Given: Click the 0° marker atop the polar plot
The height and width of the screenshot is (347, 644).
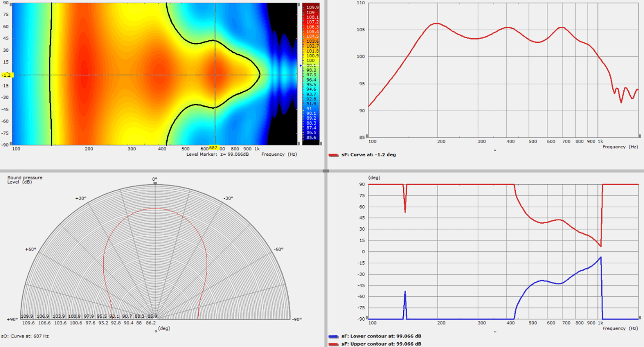Looking at the screenshot, I should pyautogui.click(x=155, y=183).
